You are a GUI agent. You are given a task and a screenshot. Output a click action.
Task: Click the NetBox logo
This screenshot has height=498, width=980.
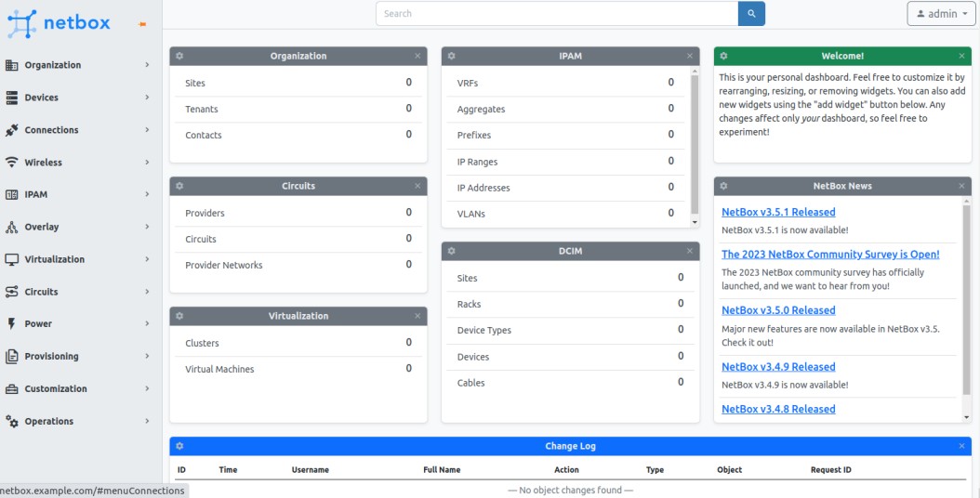pos(59,23)
